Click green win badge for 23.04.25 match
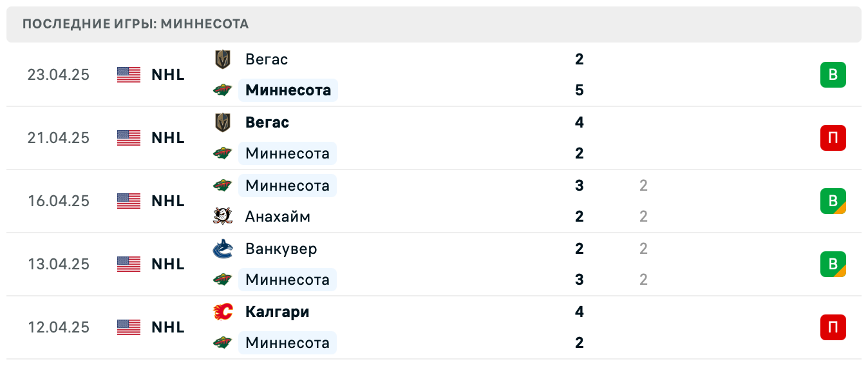Screen dimensions: 868x366 pos(833,75)
